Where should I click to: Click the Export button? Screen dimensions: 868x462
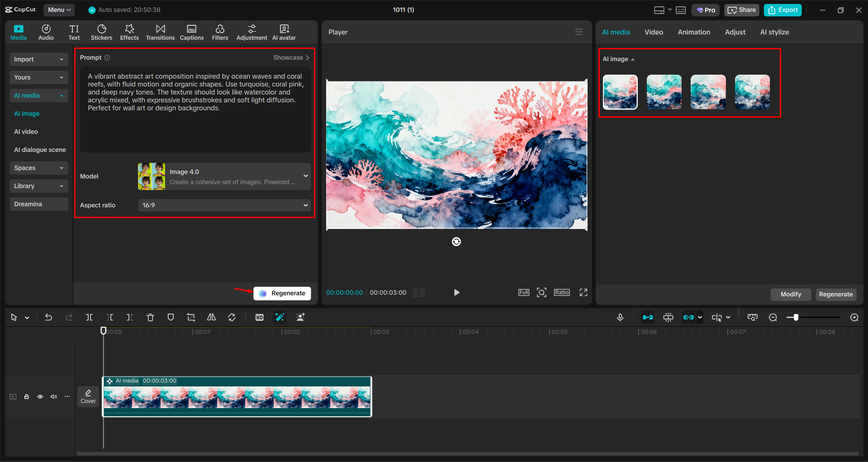782,10
